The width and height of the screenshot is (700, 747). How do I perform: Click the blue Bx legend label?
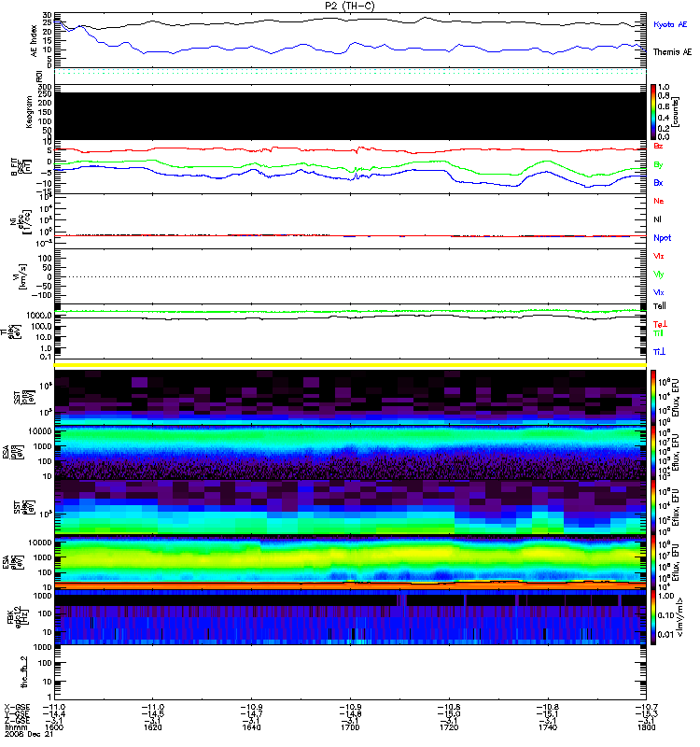(x=658, y=182)
